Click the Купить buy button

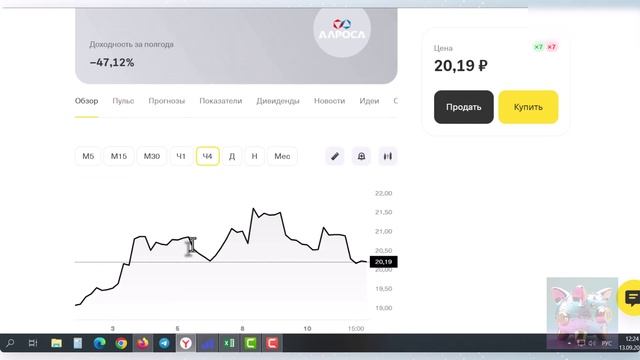[x=528, y=107]
